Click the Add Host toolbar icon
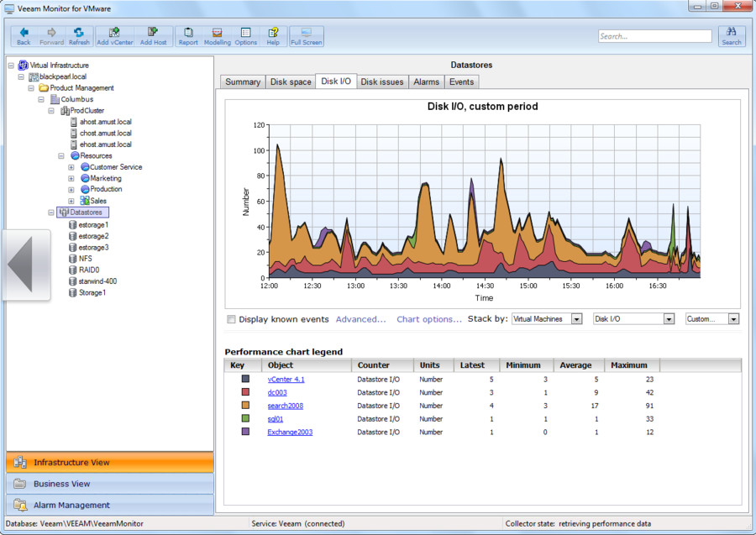 coord(154,36)
